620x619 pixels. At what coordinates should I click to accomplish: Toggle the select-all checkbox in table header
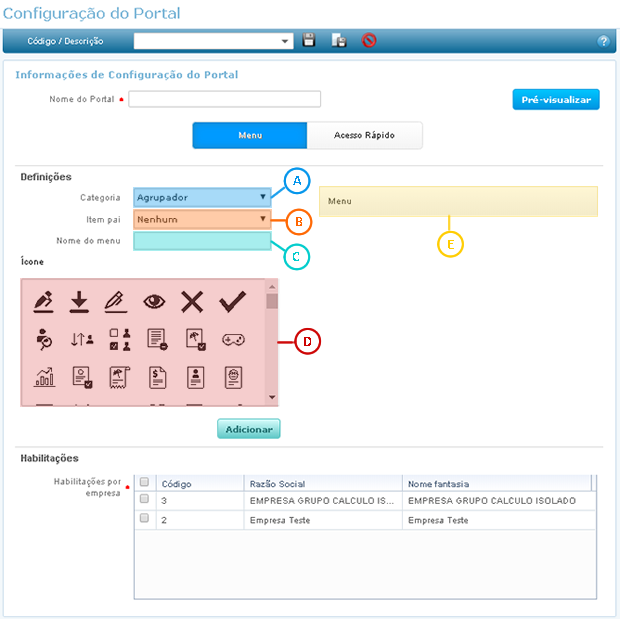coord(144,482)
